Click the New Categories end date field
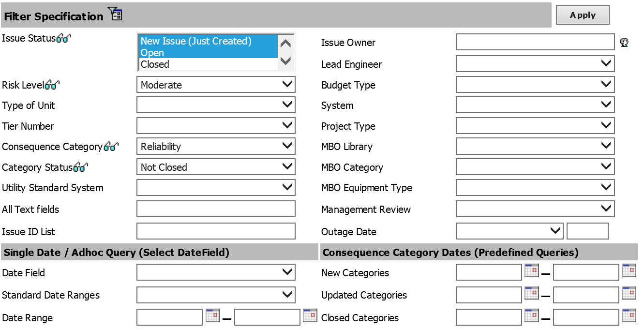The height and width of the screenshot is (330, 644). pos(586,272)
